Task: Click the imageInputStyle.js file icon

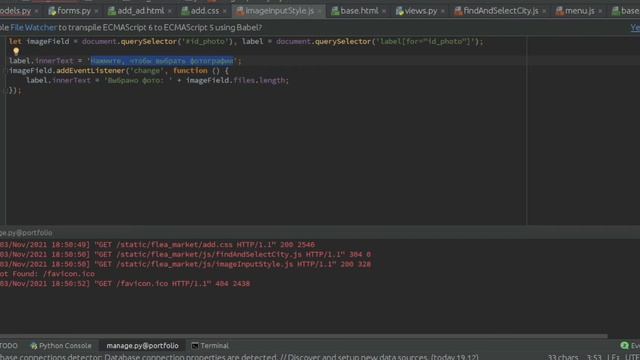Action: [x=240, y=11]
